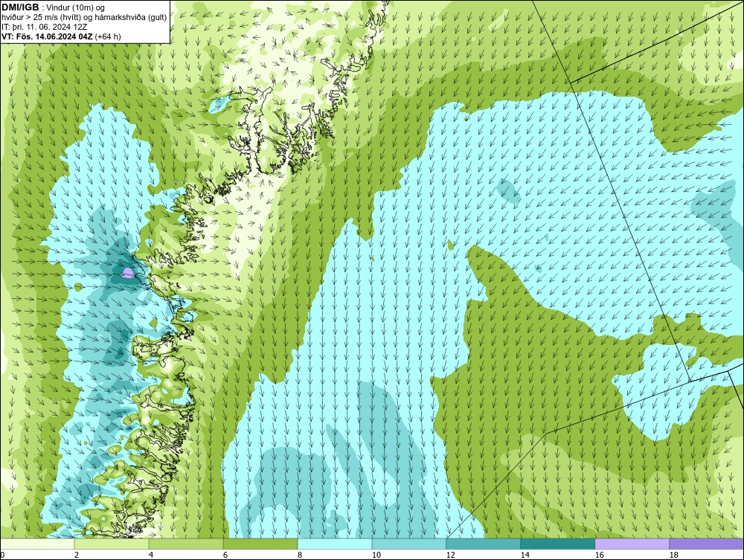Click the 'VT: Fös. 14.06.2024 04Z' valid time
Viewport: 744px width, 560px height.
pyautogui.click(x=47, y=36)
